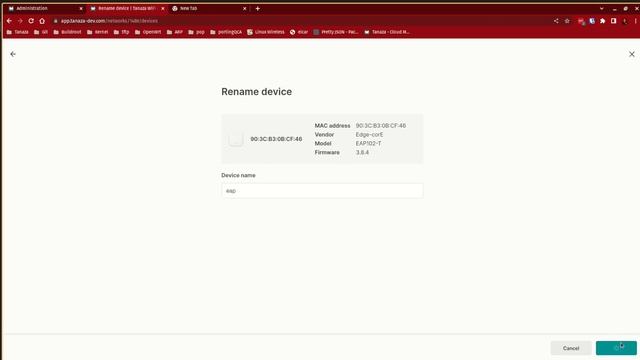This screenshot has width=640, height=360.
Task: Open the tftp bookmarks folder
Action: [121, 32]
